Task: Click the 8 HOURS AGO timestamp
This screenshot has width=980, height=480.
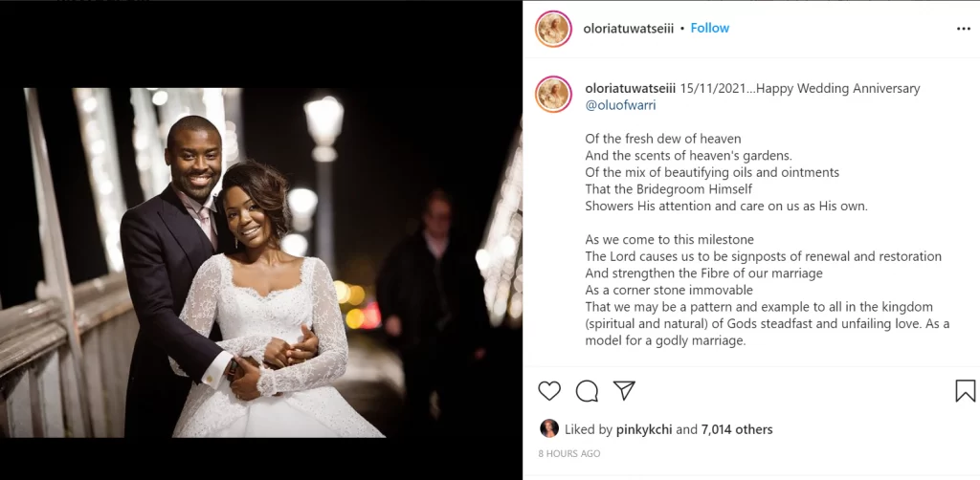Action: point(569,453)
